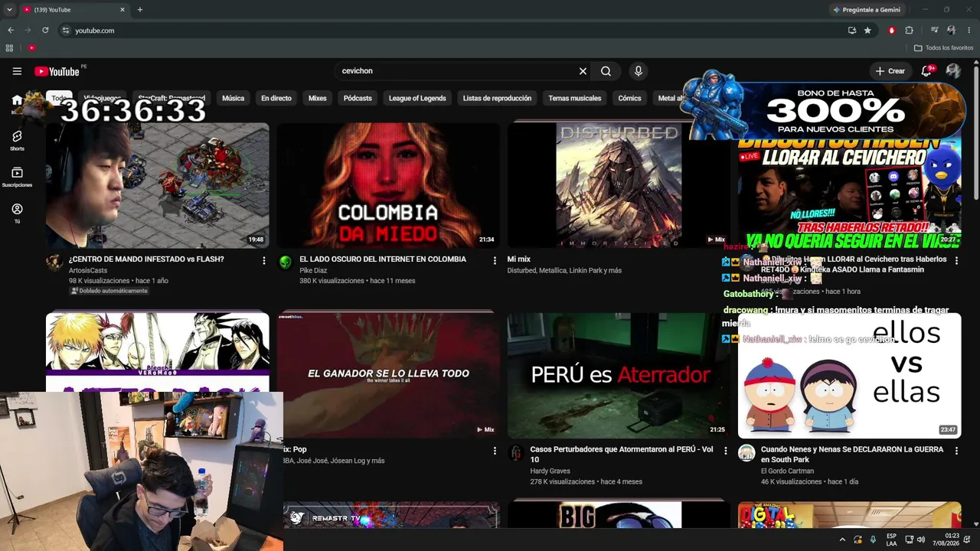Play the Disturbed Immortalized mix thumbnail
Screen dimensions: 980x551
pos(619,184)
